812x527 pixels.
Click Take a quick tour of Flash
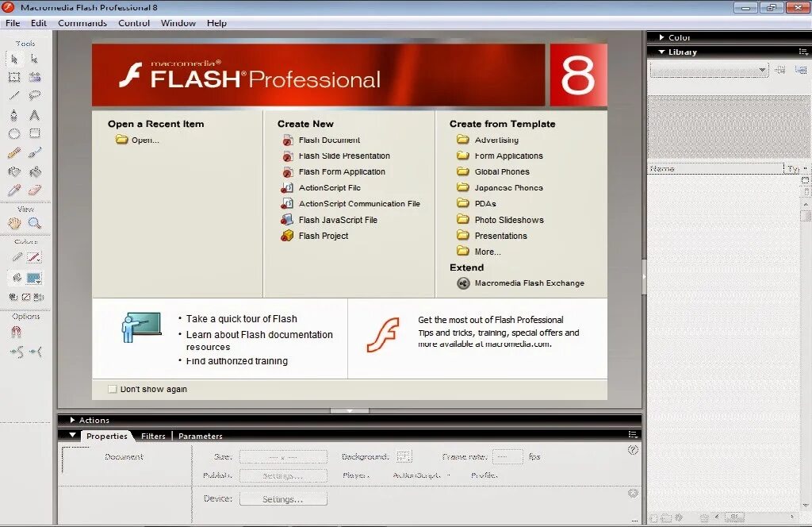tap(241, 319)
